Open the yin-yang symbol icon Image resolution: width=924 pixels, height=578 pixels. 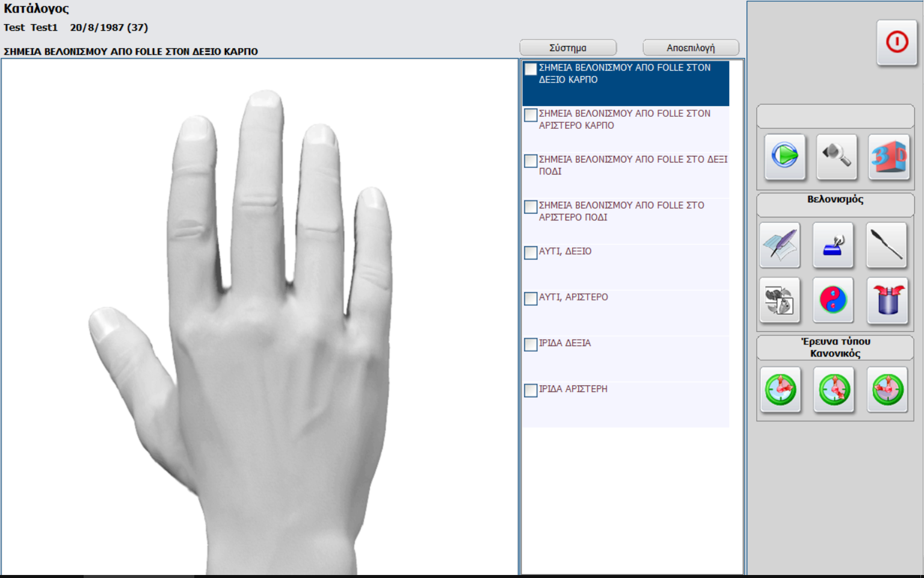click(x=833, y=300)
